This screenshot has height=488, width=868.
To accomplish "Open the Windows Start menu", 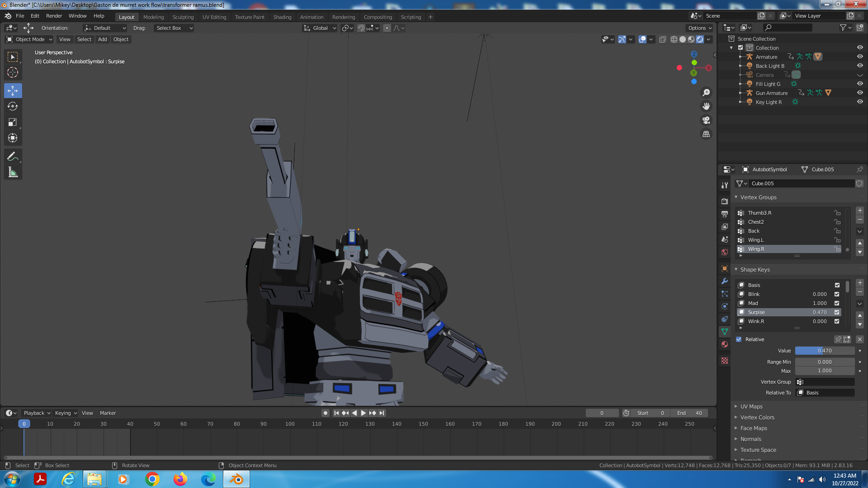I will click(12, 479).
